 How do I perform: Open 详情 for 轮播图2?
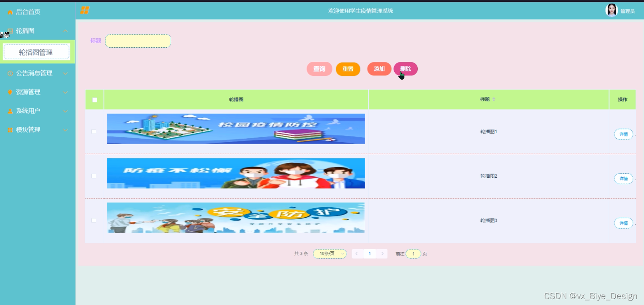point(624,179)
